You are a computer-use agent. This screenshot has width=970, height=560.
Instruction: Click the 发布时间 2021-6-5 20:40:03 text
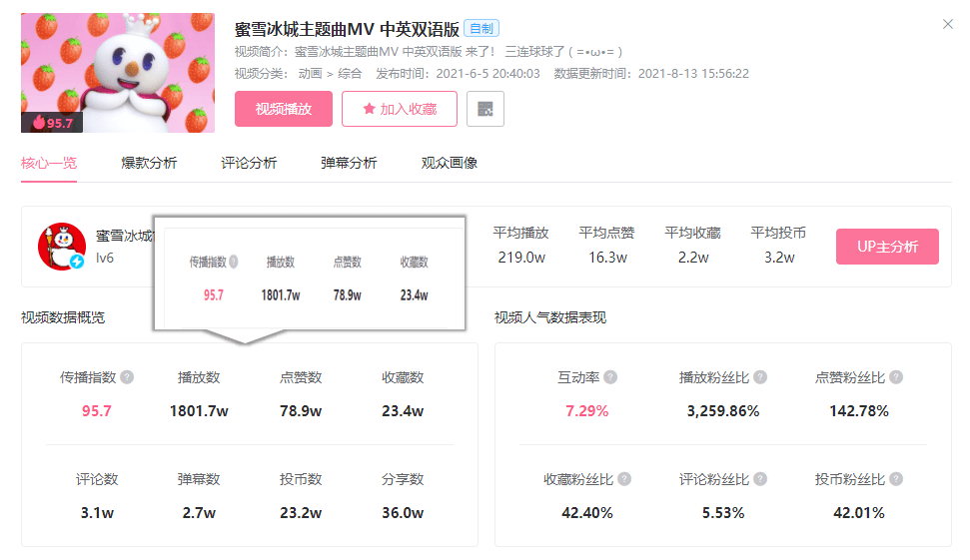[x=458, y=74]
